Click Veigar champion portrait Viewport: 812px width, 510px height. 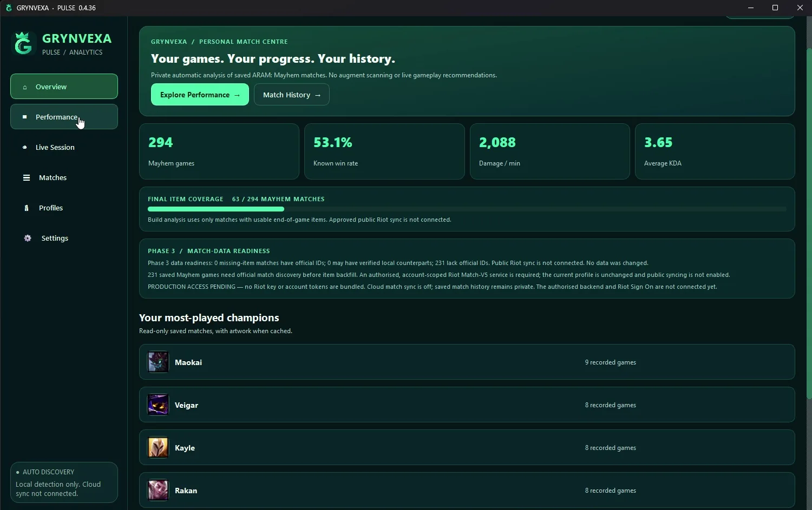pos(158,405)
